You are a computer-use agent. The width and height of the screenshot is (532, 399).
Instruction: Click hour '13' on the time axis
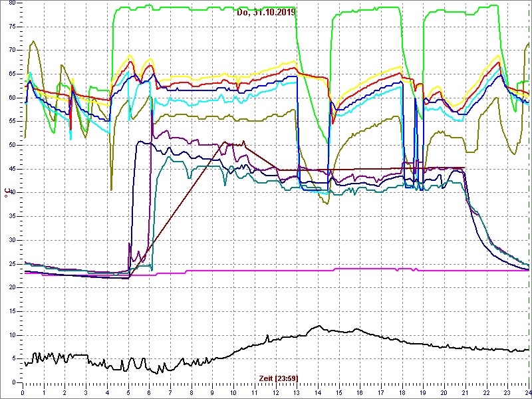tap(297, 392)
